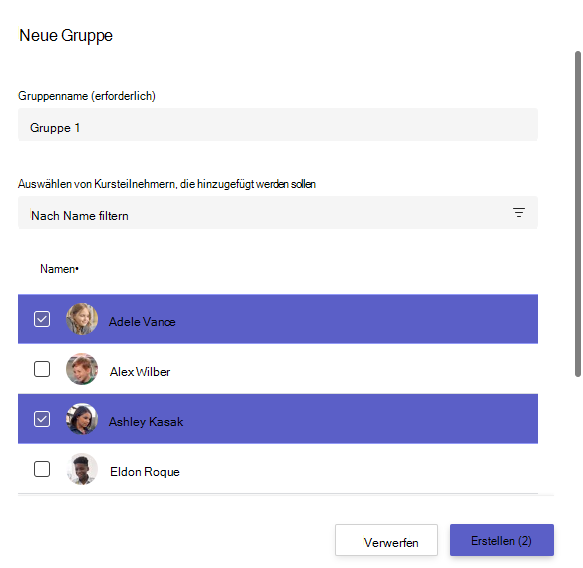Click the Erstellen (2) button
This screenshot has width=583, height=568.
click(502, 540)
